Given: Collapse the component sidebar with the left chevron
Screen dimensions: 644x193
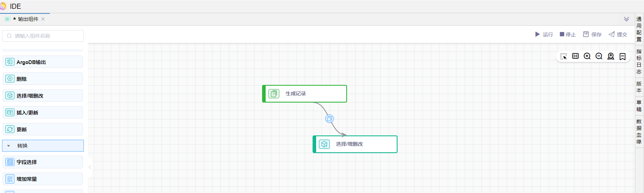Looking at the screenshot, I should point(90,167).
